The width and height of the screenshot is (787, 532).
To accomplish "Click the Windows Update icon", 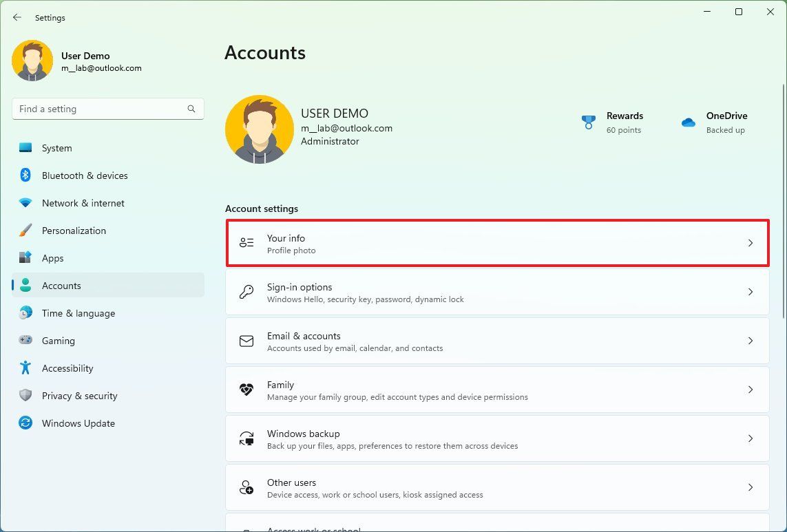I will (x=25, y=423).
